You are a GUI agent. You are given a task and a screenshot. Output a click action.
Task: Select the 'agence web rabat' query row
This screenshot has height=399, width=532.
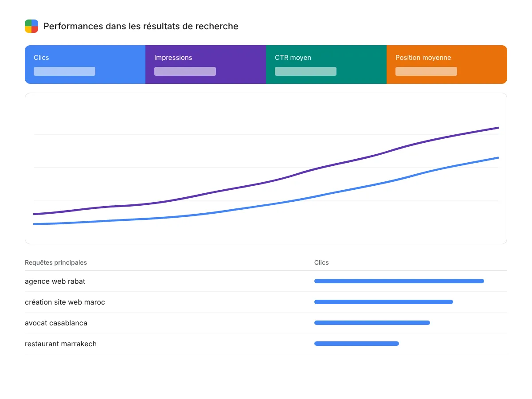point(266,281)
